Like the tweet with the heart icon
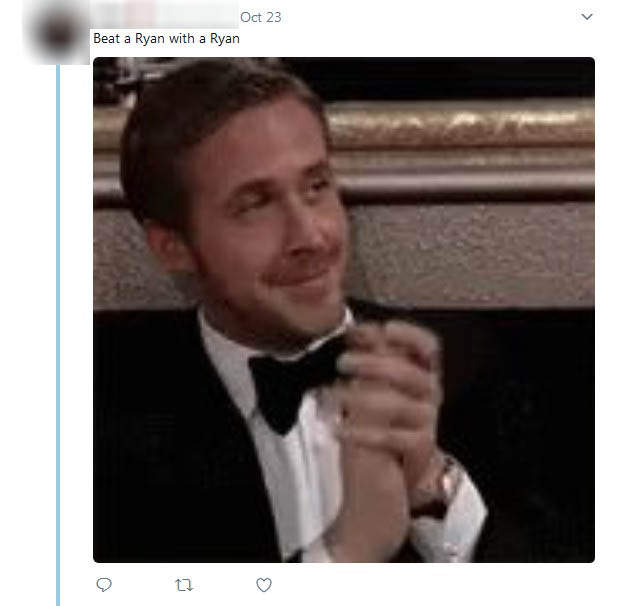Viewport: 630px width, 606px height. pos(264,585)
